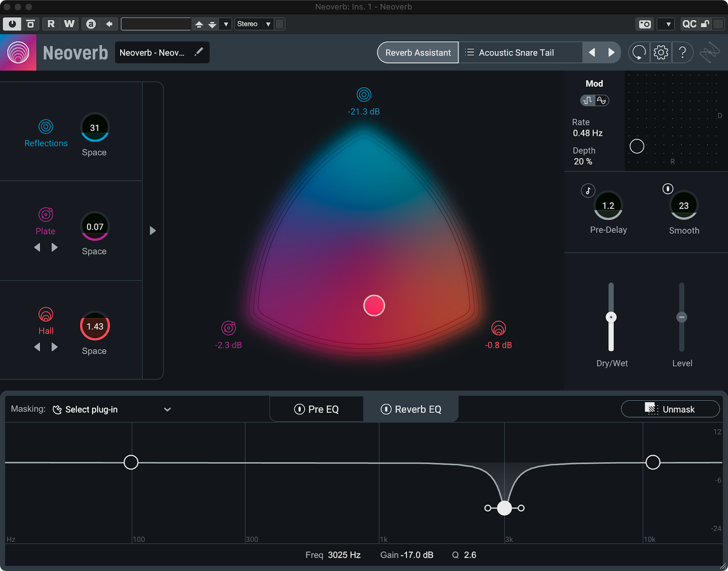
Task: Open the Acoustic Snare Tail preset list
Action: pyautogui.click(x=516, y=53)
